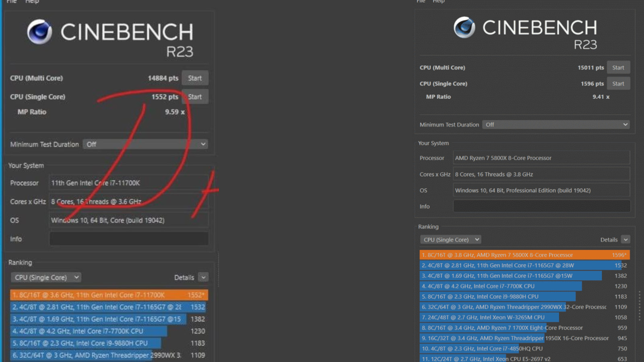Open Minimum Test Duration dropdown in left window
644x362 pixels.
[145, 144]
